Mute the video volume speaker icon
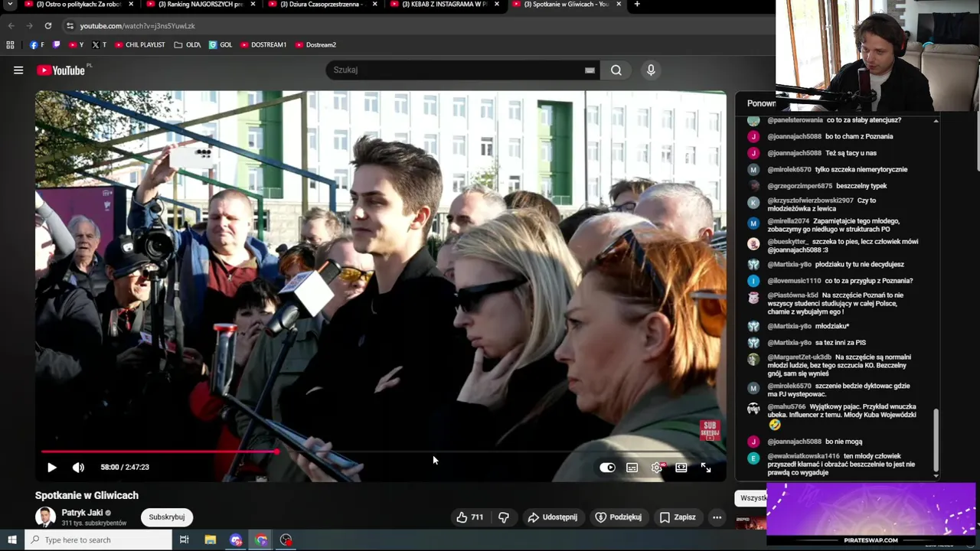This screenshot has height=551, width=980. [78, 468]
